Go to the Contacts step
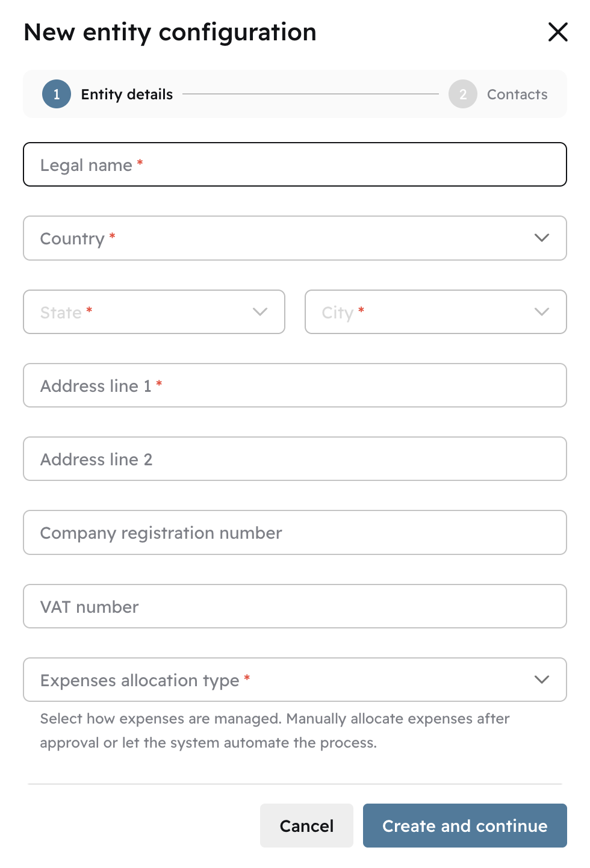The image size is (590, 868). [x=517, y=95]
